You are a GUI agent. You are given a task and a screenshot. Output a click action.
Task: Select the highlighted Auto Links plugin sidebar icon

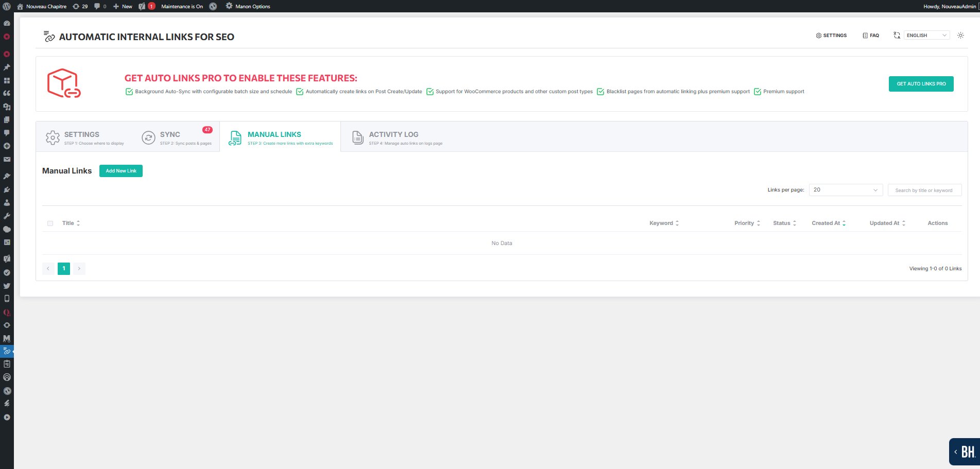[7, 351]
